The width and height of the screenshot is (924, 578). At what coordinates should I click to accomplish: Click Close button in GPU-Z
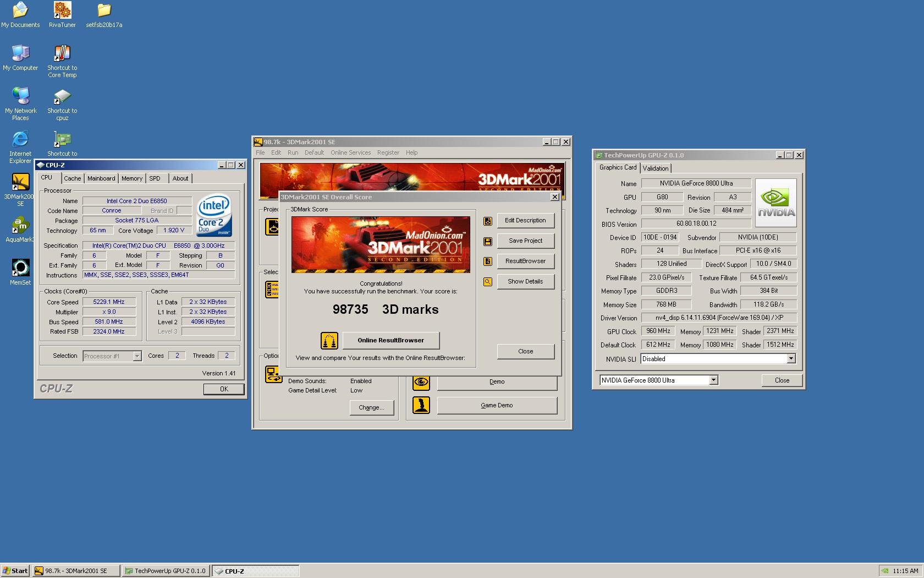[782, 380]
